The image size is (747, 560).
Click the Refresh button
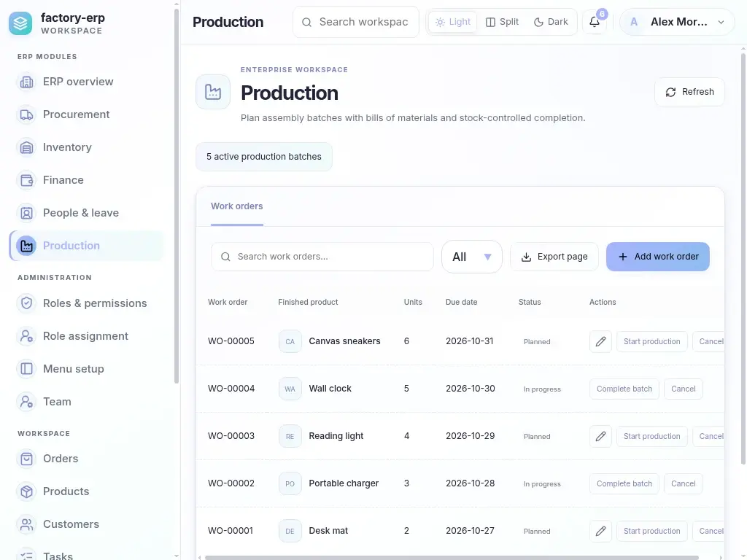[x=690, y=92]
